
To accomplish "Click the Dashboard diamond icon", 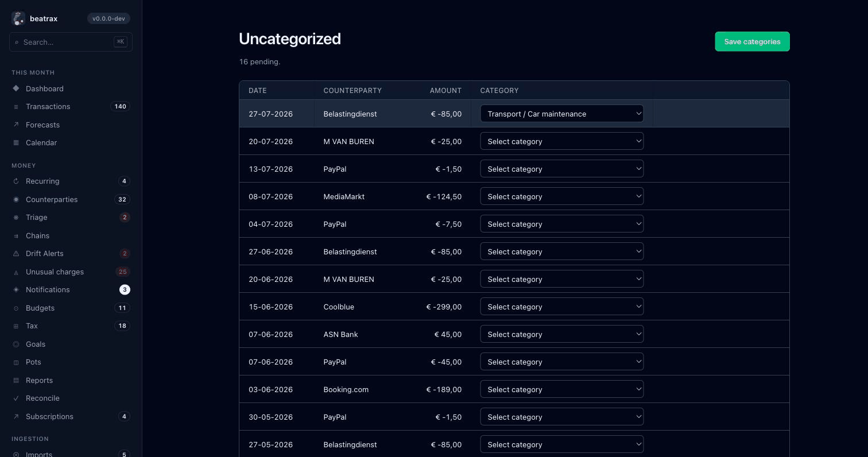I will click(x=16, y=88).
